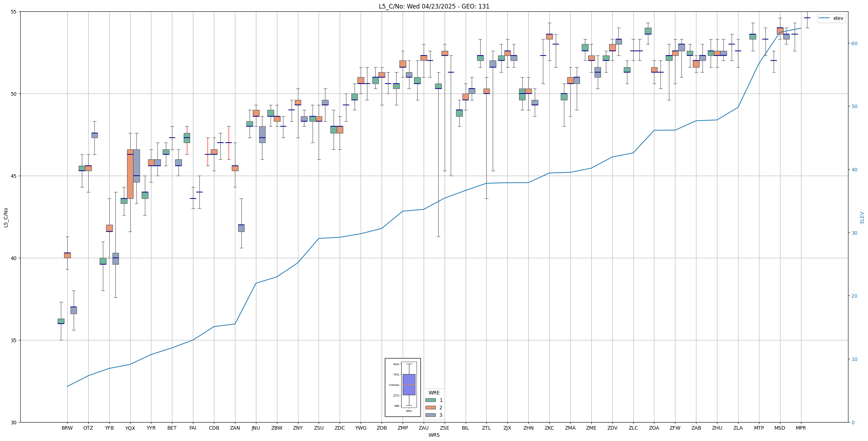Click the 0 tick on right axis
This screenshot has width=868, height=441.
tap(853, 422)
